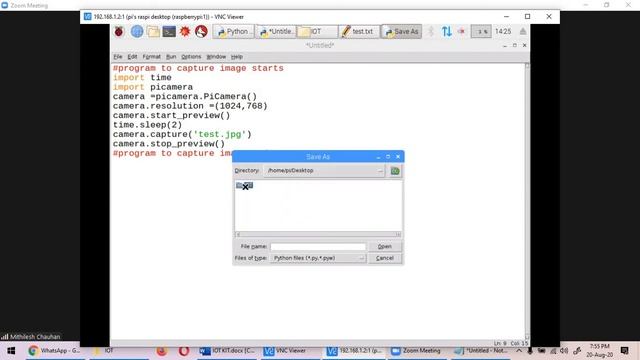Click the 14:25 panel clock
Viewport: 640px width, 360px height.
(503, 31)
